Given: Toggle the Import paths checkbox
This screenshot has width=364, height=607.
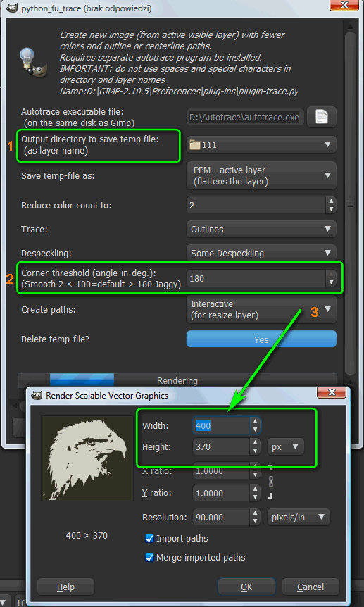Looking at the screenshot, I should [x=149, y=539].
